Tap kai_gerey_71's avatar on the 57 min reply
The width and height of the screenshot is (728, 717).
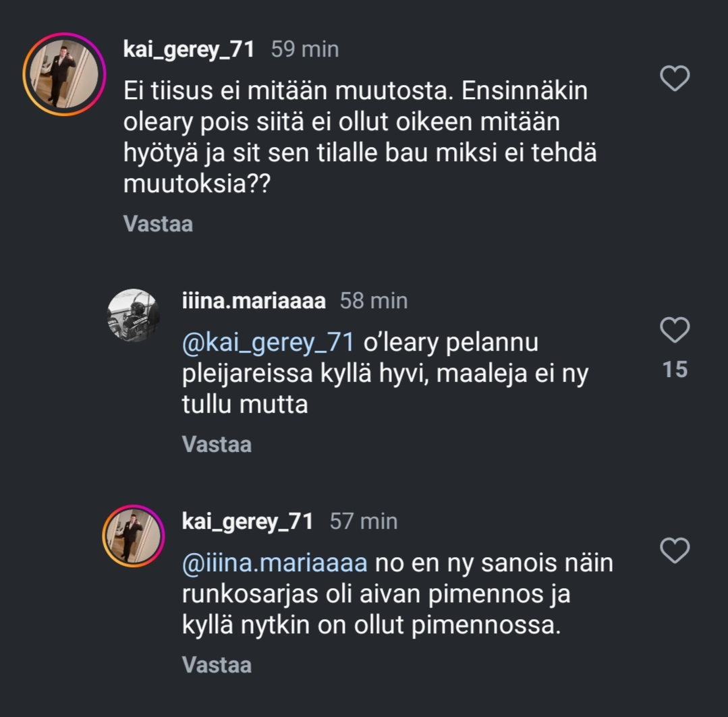(x=133, y=536)
